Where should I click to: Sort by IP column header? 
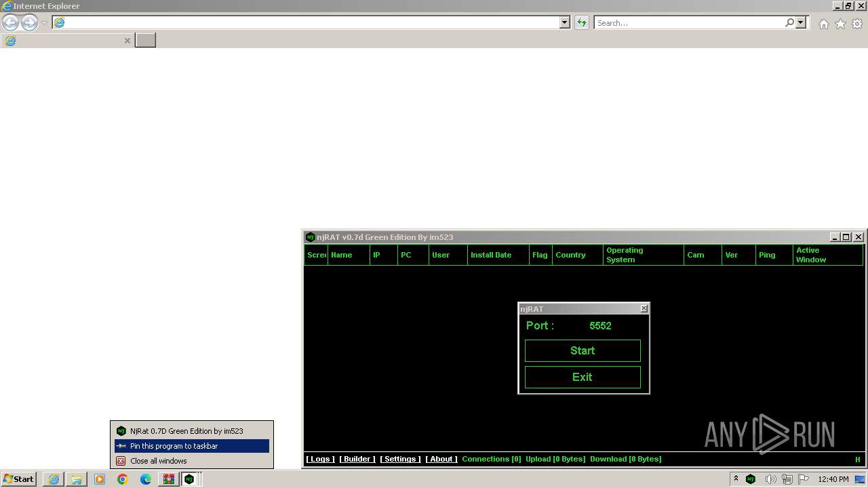[384, 255]
